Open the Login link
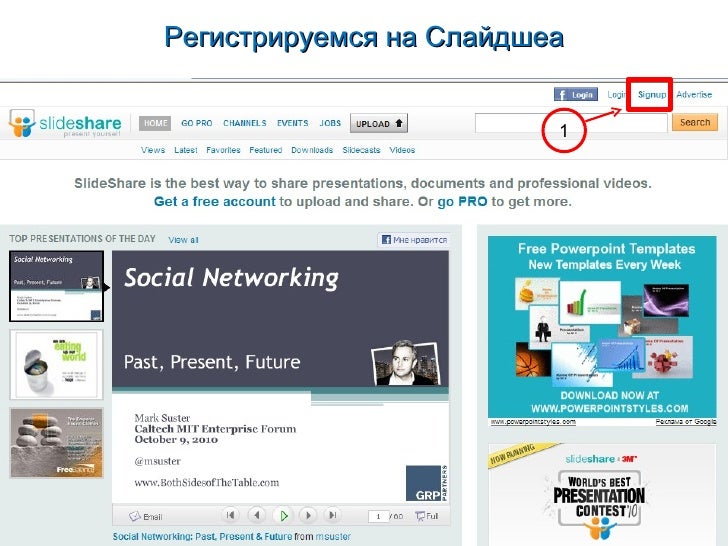728x546 pixels. tap(617, 95)
